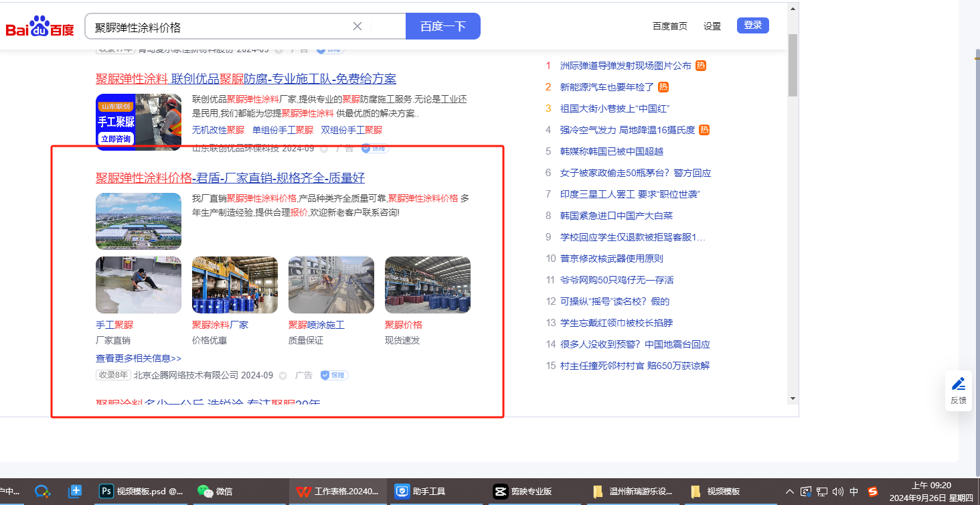This screenshot has width=980, height=505.
Task: Click the 聚脲涂料厂家 warehouse thumbnail
Action: tap(235, 285)
